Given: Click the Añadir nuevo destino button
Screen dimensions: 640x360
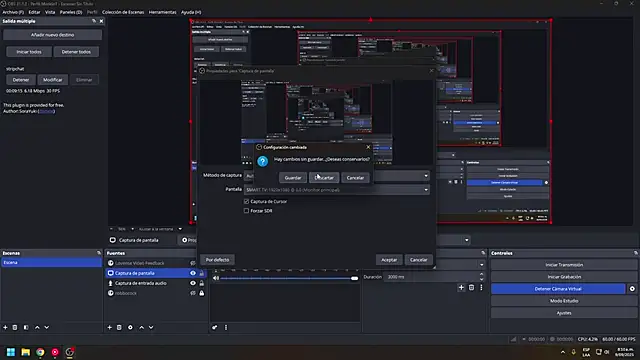Looking at the screenshot, I should pos(52,35).
